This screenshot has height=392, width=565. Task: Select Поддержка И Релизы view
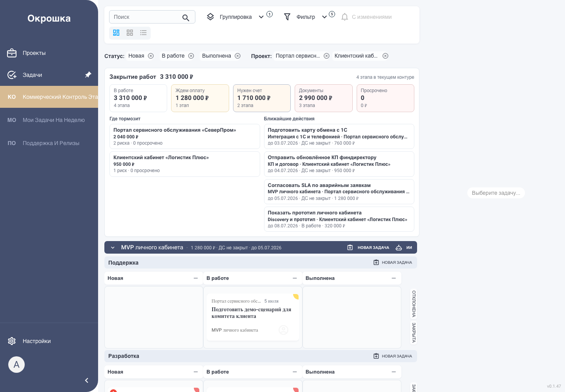[49, 143]
